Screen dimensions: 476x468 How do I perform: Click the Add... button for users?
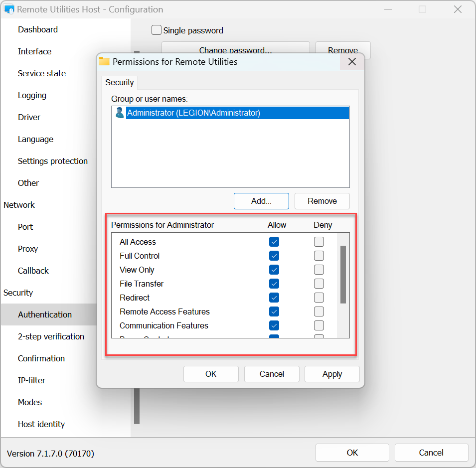pos(261,201)
